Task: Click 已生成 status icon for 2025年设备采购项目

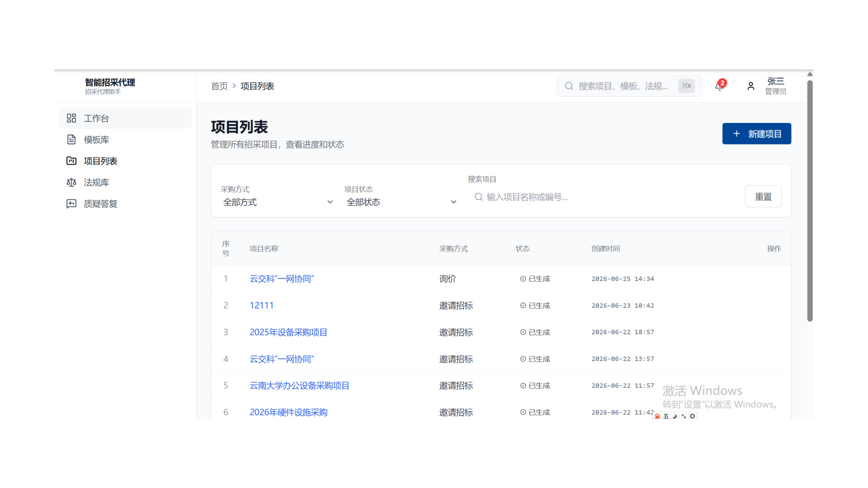Action: point(523,332)
